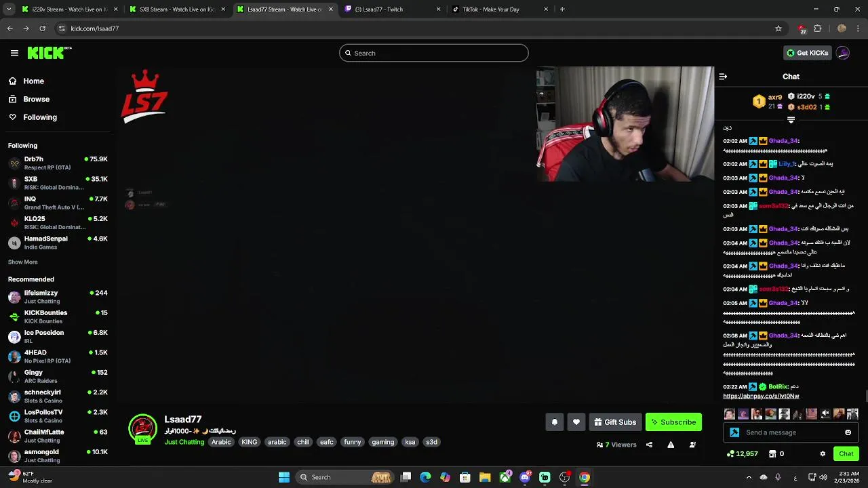Open the Kick hamburger sidebar menu
The height and width of the screenshot is (488, 868).
[x=14, y=53]
